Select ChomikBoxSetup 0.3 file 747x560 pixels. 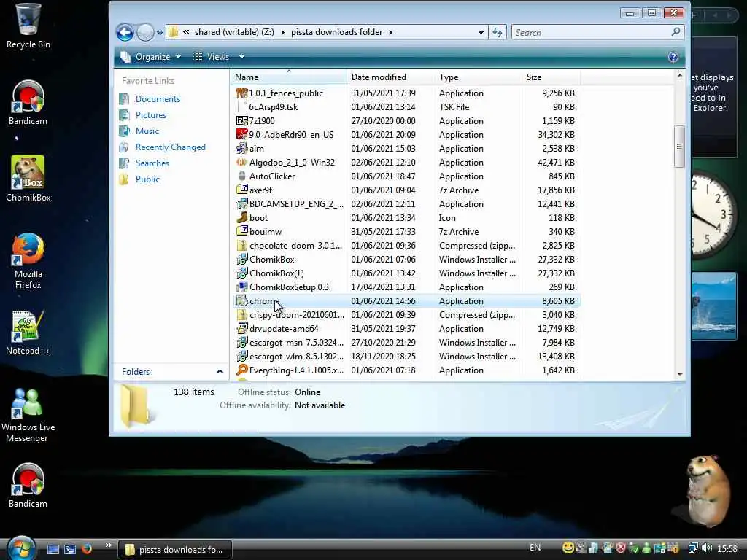click(289, 287)
